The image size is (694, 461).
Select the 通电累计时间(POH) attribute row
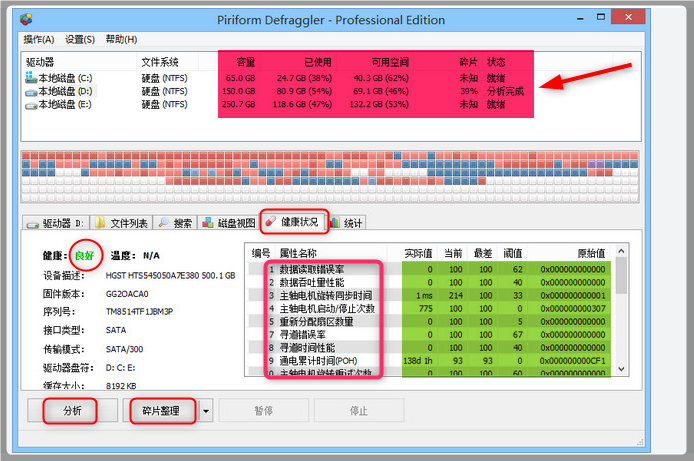[320, 360]
